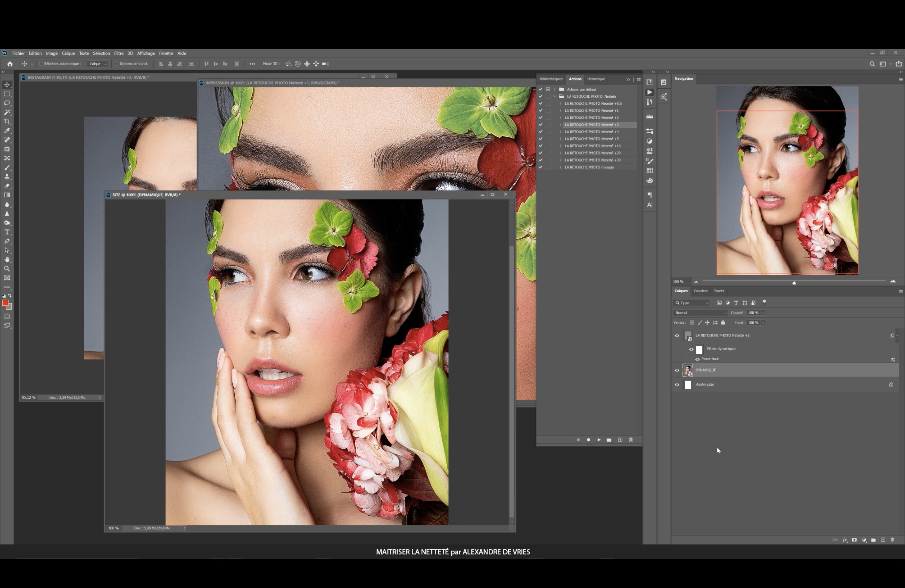Click the red foreground color swatch
This screenshot has width=905, height=588.
point(5,303)
